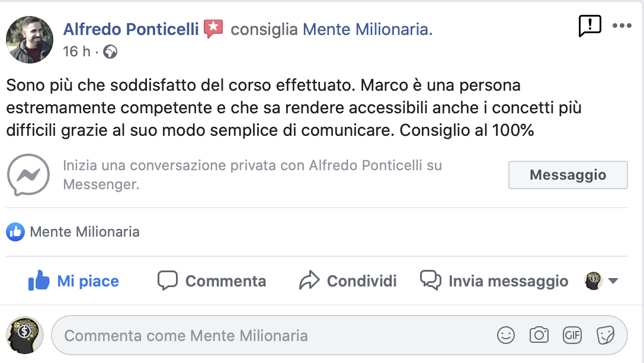
Task: Open the GIF picker icon
Action: 572,336
